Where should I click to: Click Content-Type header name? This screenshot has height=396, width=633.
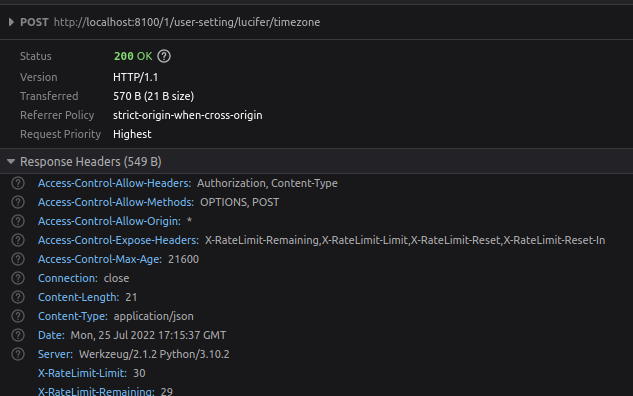(x=73, y=316)
